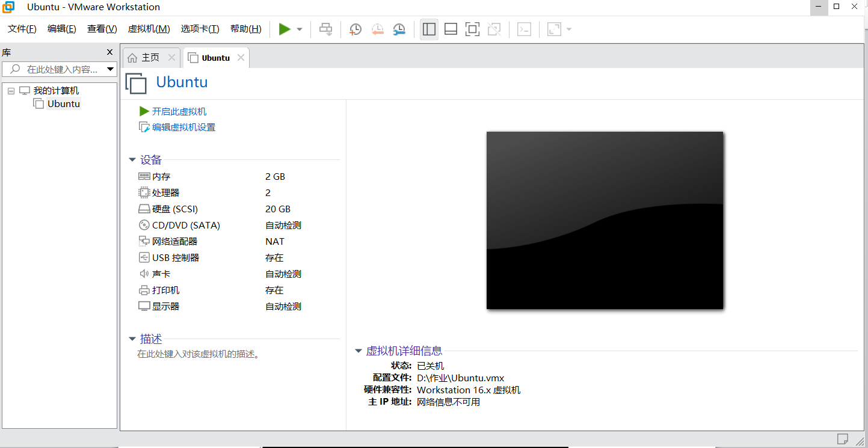Click the stretch guest display icon
Viewport: 868px width, 448px height.
554,29
